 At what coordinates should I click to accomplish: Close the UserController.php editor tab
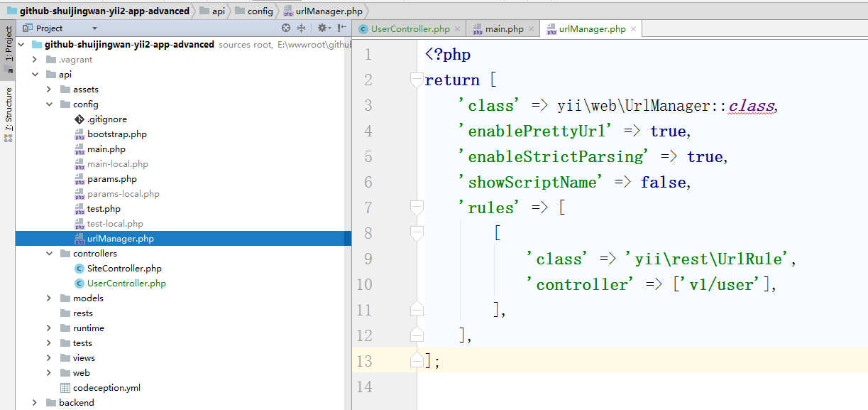458,29
